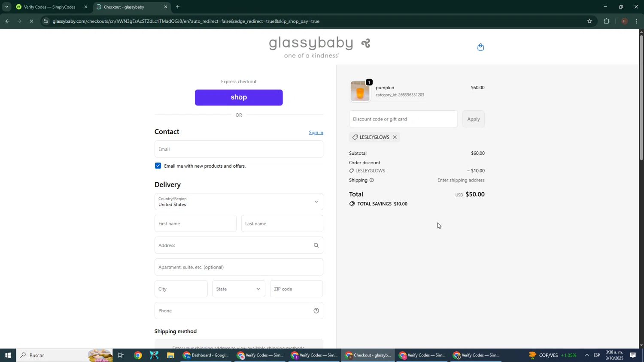
Task: Open the shopping bag cart icon
Action: 480,47
